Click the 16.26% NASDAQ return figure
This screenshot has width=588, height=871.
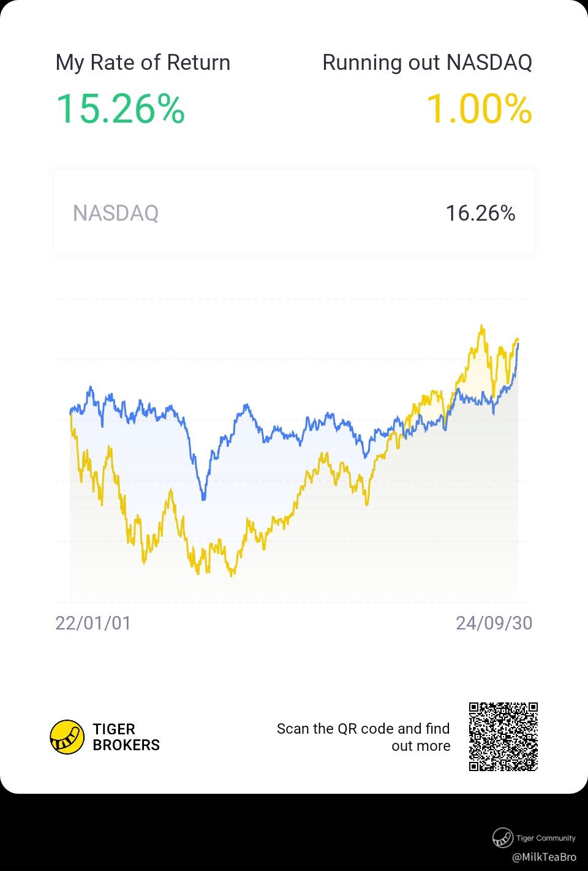click(480, 213)
